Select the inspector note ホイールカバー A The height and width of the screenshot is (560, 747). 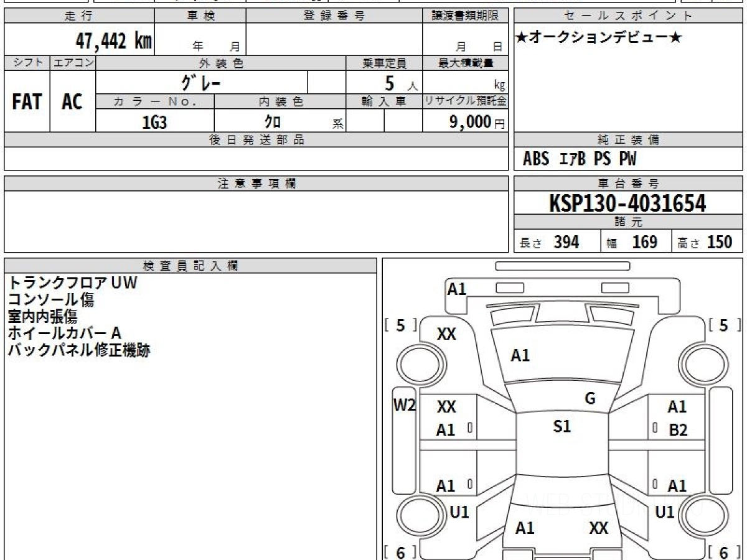pos(64,333)
